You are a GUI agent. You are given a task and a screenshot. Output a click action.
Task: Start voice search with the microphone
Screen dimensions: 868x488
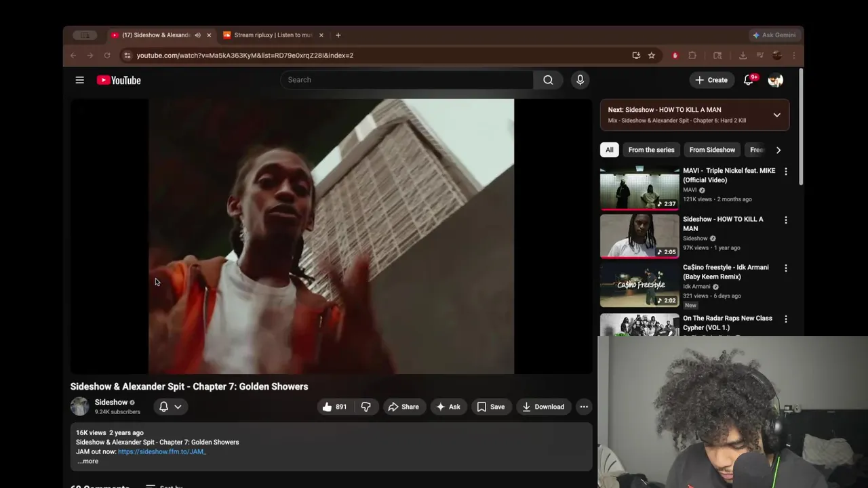[x=580, y=80]
